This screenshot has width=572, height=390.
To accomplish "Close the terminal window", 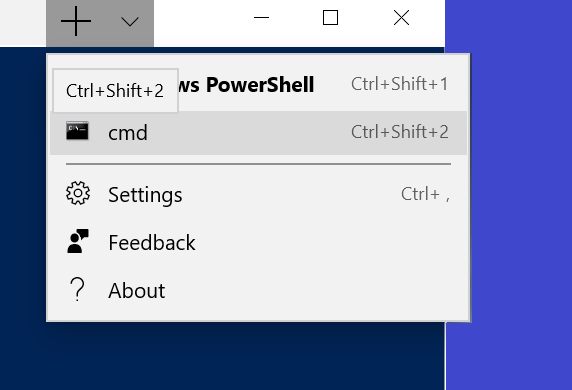I will [x=401, y=18].
